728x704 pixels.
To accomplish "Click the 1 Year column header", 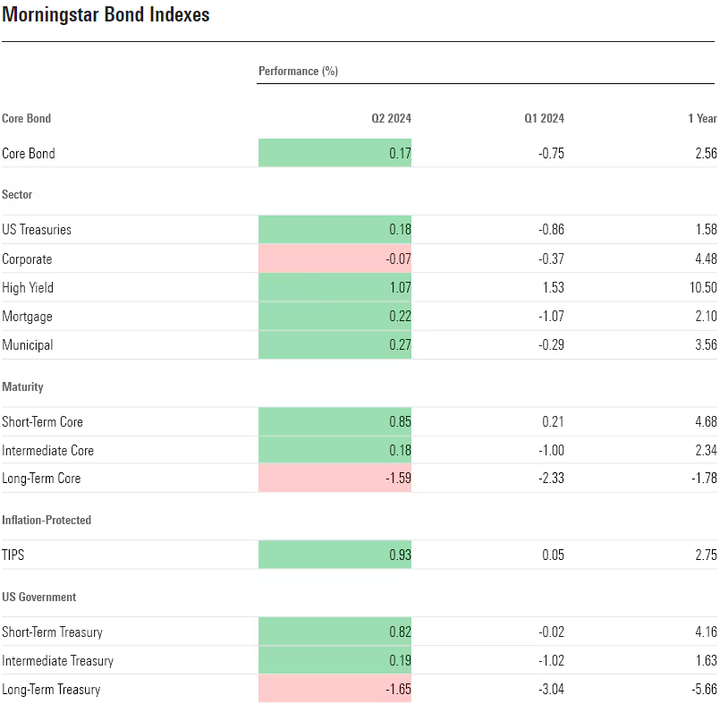I will (702, 118).
